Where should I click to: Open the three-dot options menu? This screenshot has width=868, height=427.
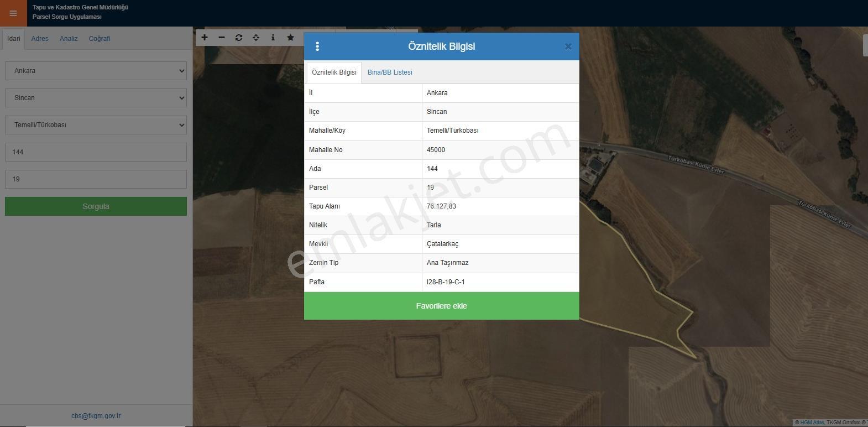pos(317,46)
